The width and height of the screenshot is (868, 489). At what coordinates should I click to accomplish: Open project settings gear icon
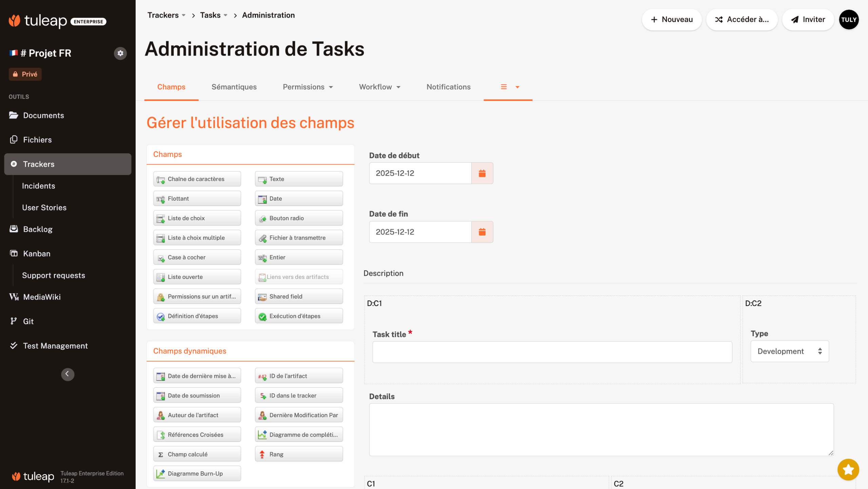[120, 53]
